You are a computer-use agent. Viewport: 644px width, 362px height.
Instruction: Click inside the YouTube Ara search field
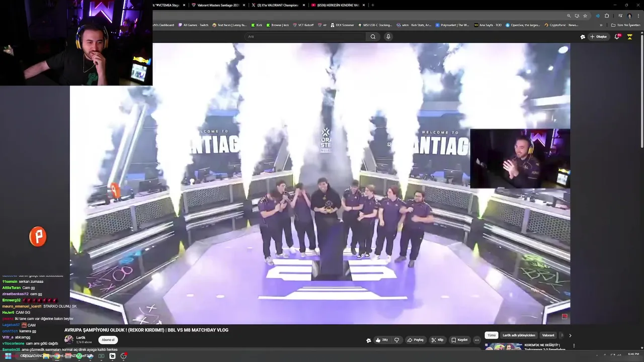[x=306, y=37]
